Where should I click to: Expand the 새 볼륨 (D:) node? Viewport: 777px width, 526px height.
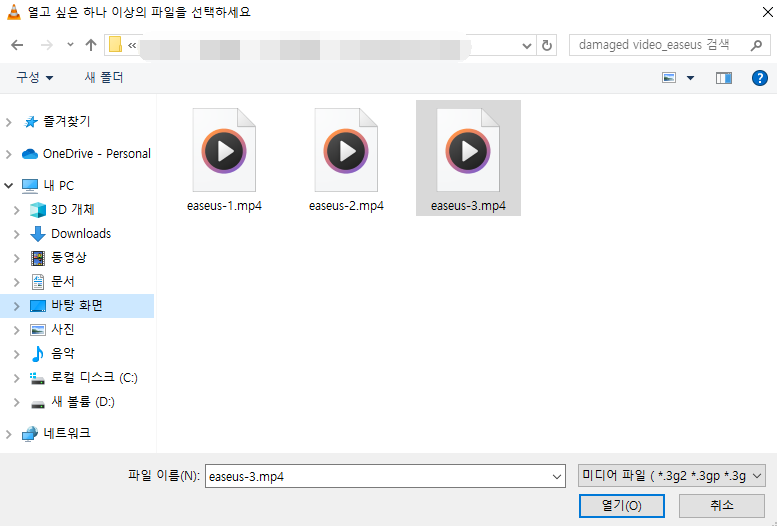16,402
